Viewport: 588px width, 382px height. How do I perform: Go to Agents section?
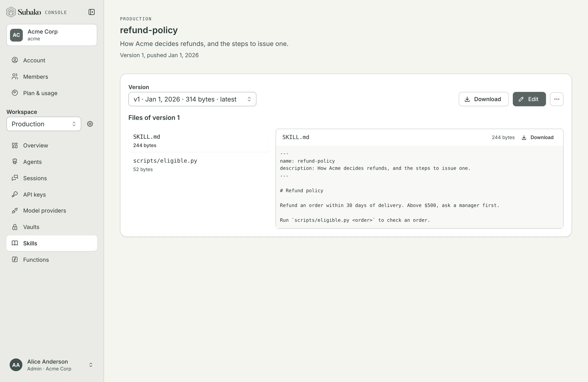point(52,162)
